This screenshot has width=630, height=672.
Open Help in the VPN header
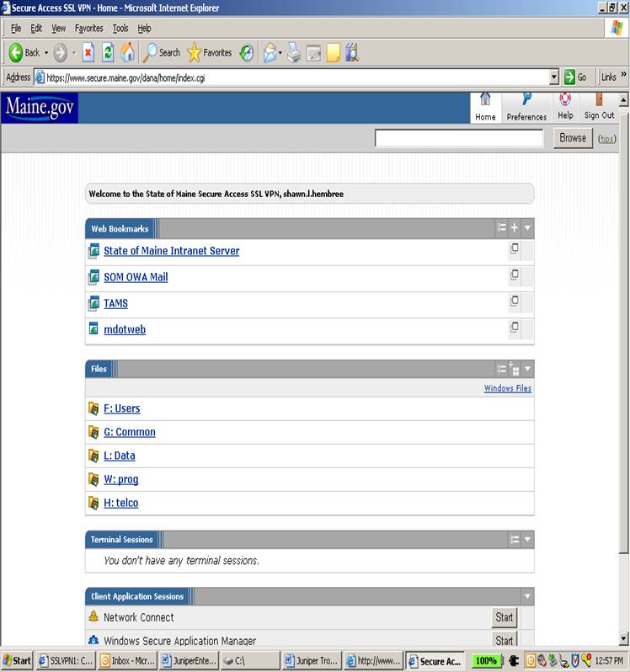[565, 107]
